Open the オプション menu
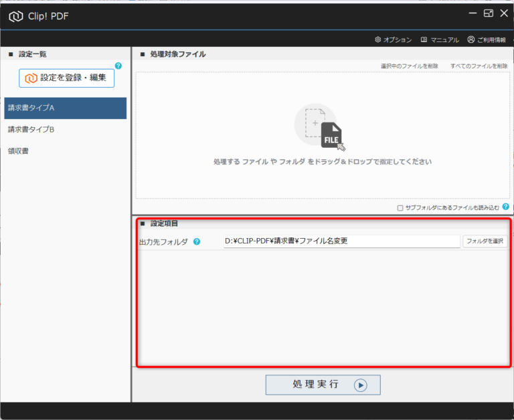 [x=394, y=39]
